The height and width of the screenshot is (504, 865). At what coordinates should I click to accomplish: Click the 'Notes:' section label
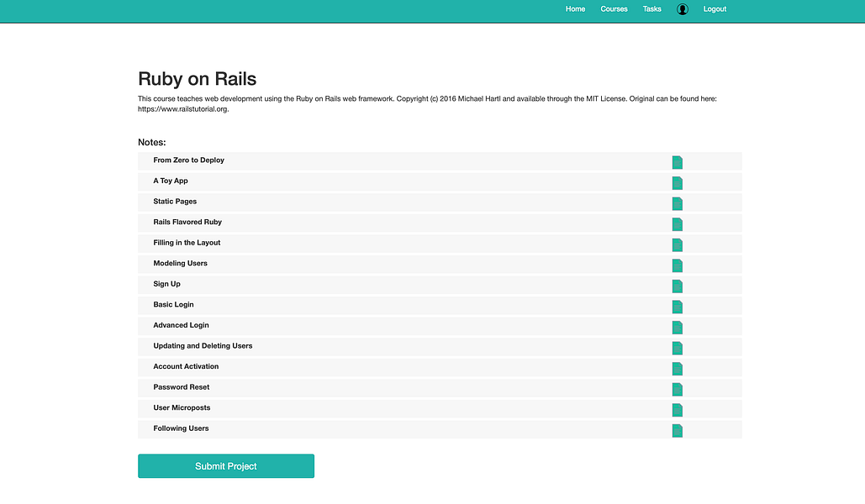point(151,142)
